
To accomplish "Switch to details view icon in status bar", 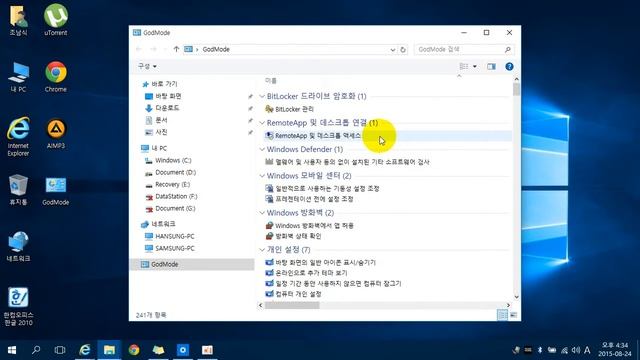I will coord(502,315).
